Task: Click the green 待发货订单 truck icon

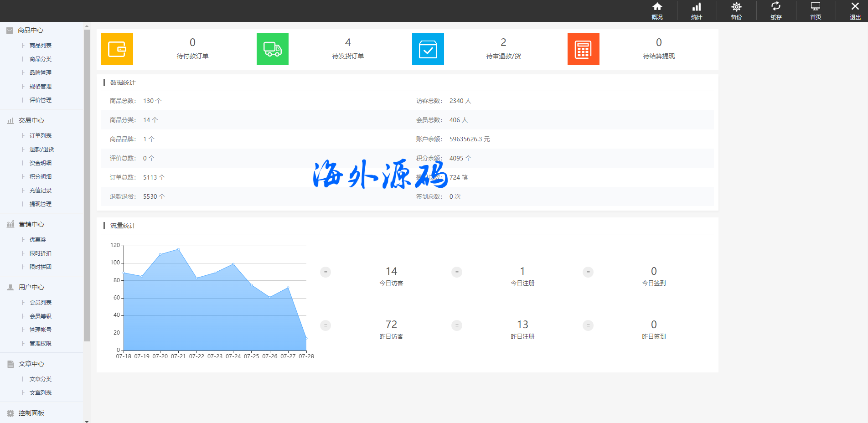Action: coord(273,49)
